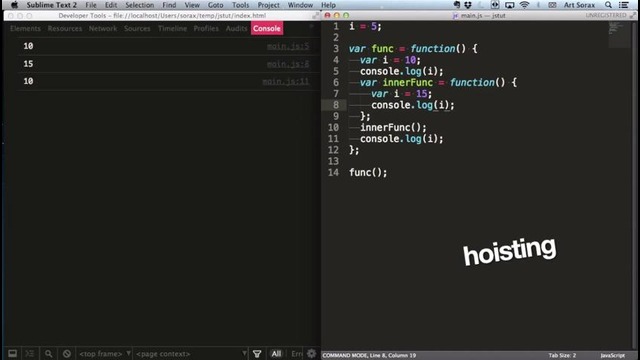Open the <page context> dropdown

[191, 353]
